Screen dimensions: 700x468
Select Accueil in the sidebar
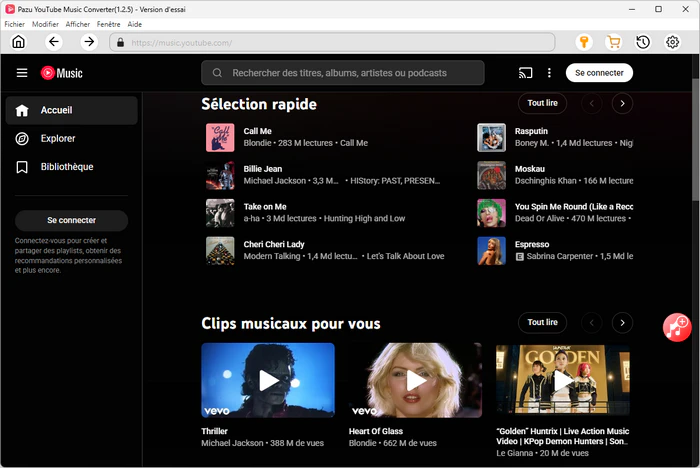click(x=71, y=110)
